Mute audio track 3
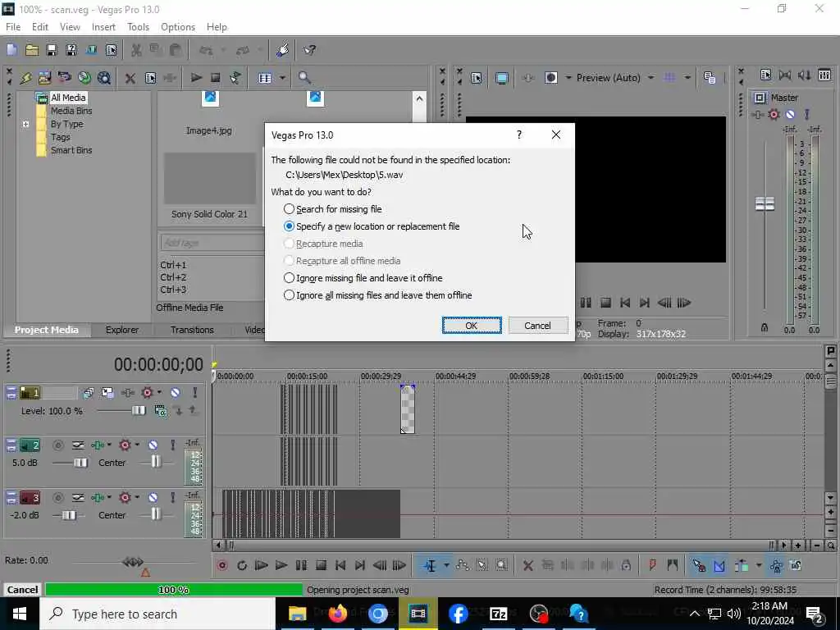This screenshot has width=840, height=630. point(153,497)
